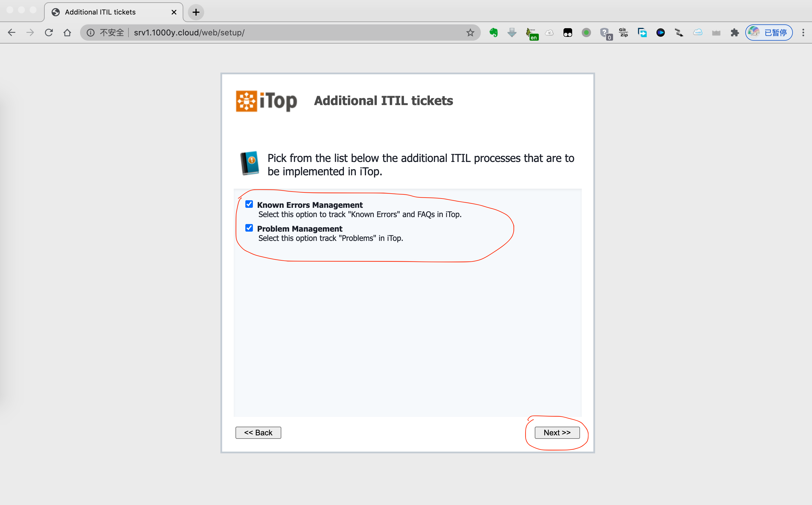Click the 'Additional ITIL tickets' heading
This screenshot has height=505, width=812.
(383, 100)
